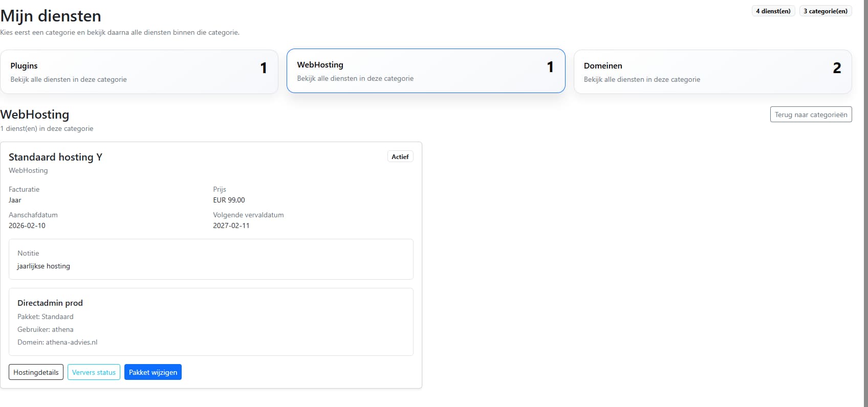The height and width of the screenshot is (407, 868).
Task: Click the Aanschafdatum value 2026-02-10
Action: coord(27,225)
